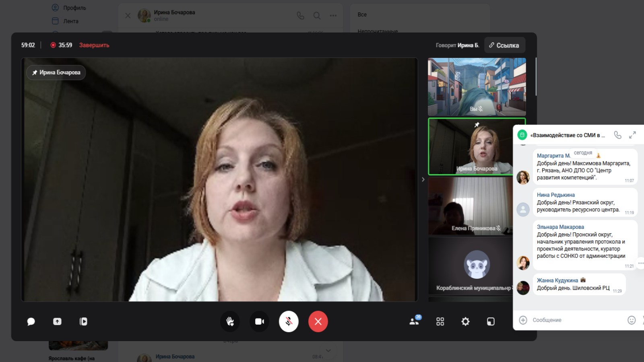This screenshot has width=644, height=362.
Task: Open call settings gear
Action: tap(465, 321)
